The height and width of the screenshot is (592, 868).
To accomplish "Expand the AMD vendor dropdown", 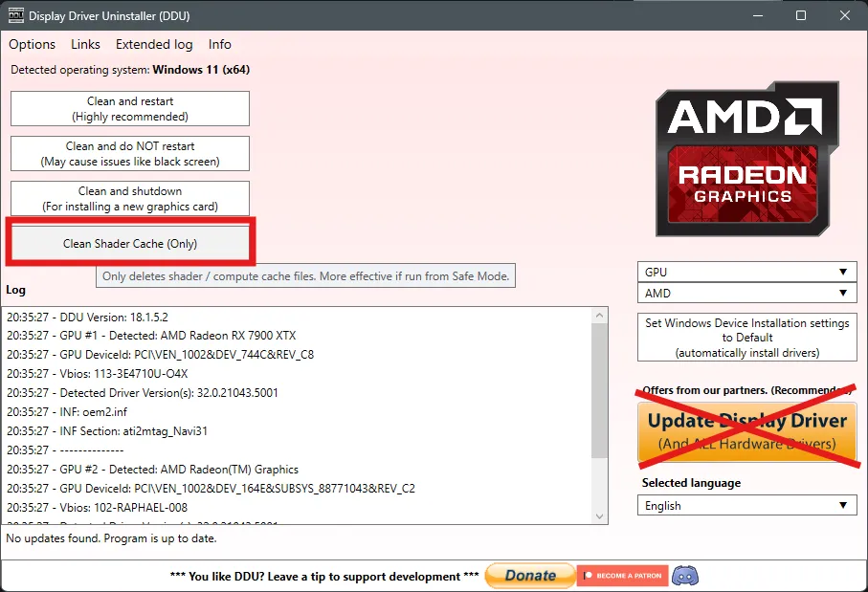I will [747, 294].
